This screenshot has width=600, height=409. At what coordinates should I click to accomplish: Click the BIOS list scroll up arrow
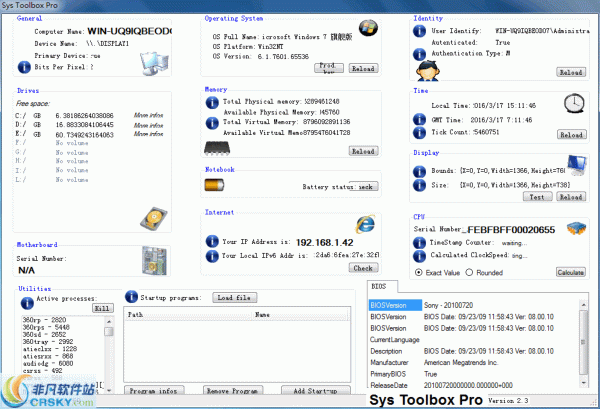[x=583, y=305]
